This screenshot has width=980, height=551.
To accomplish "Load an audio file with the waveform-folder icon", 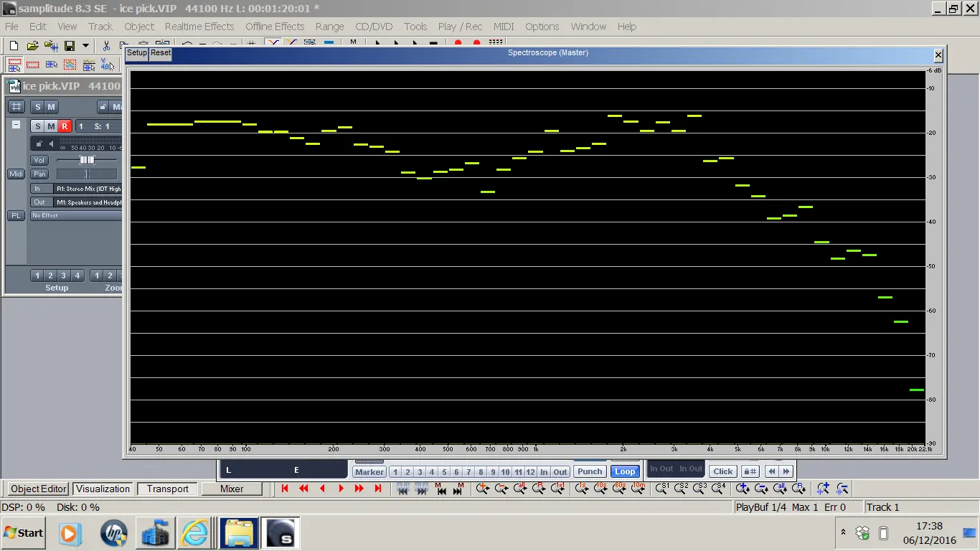I will tap(51, 45).
